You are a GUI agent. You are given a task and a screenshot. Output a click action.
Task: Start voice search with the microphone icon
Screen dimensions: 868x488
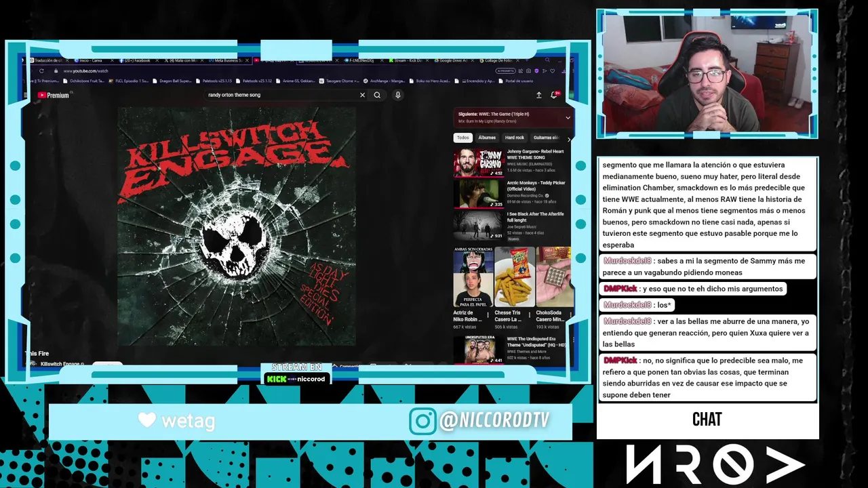point(398,95)
